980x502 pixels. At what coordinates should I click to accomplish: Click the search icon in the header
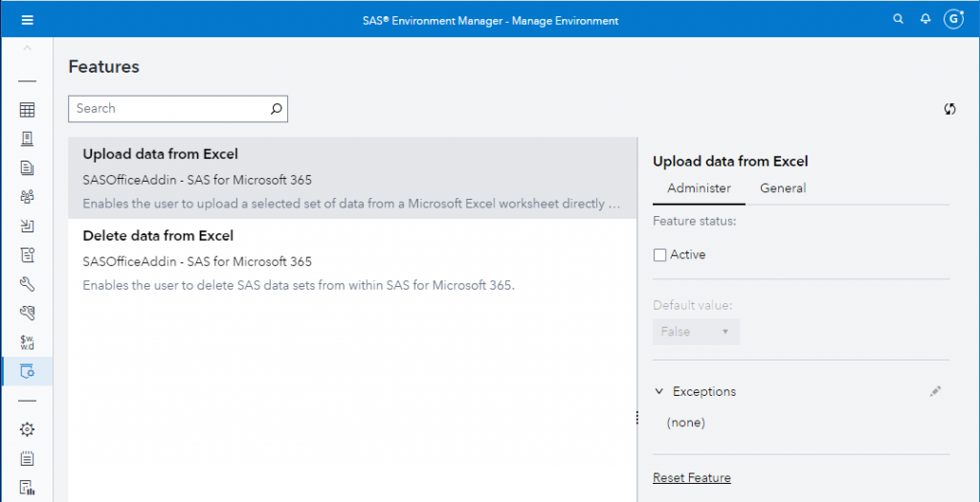point(898,19)
